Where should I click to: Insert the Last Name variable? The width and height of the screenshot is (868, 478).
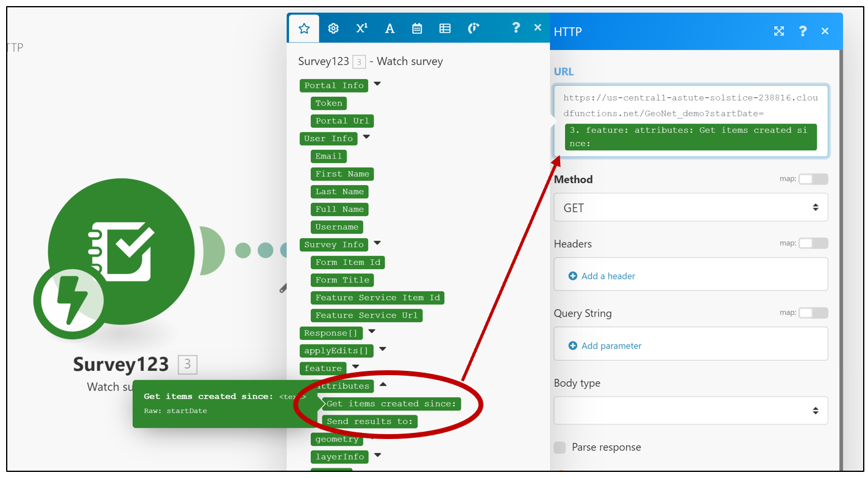340,191
